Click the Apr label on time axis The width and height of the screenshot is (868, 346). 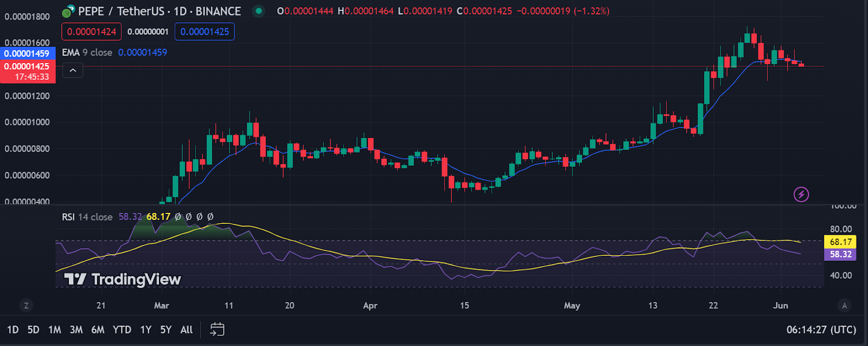[370, 305]
